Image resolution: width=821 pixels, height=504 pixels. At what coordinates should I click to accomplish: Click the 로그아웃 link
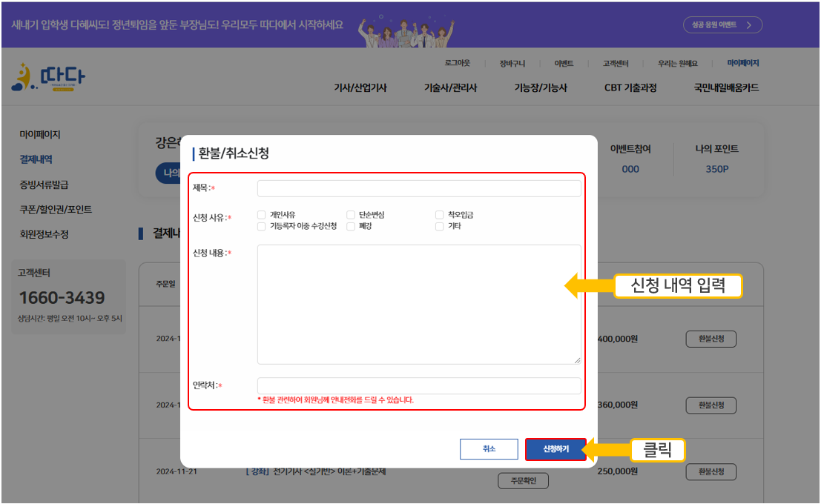click(x=457, y=63)
